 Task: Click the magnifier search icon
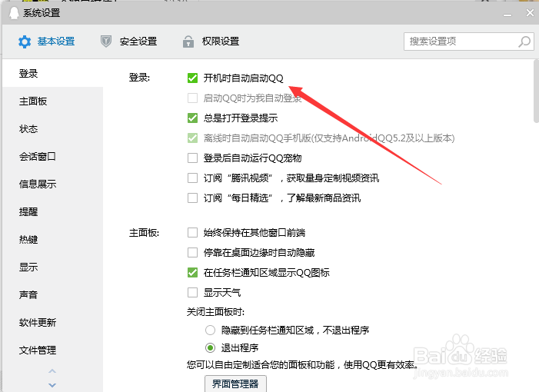(524, 42)
